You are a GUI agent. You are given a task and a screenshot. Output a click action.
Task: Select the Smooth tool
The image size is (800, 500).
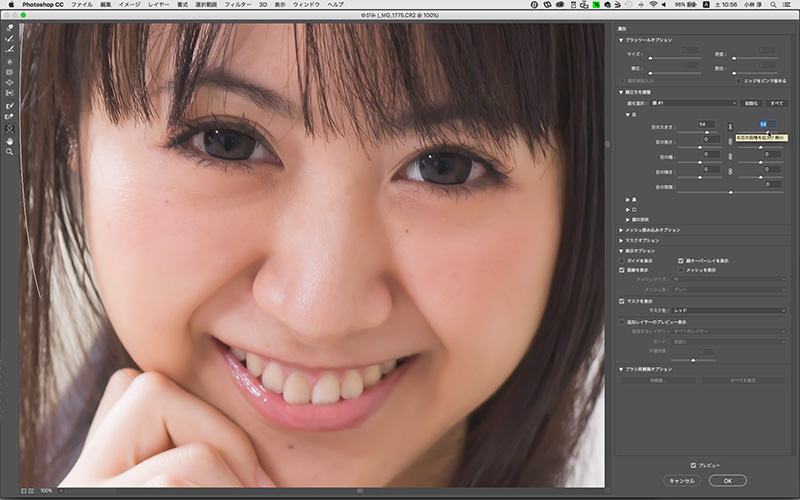9,49
